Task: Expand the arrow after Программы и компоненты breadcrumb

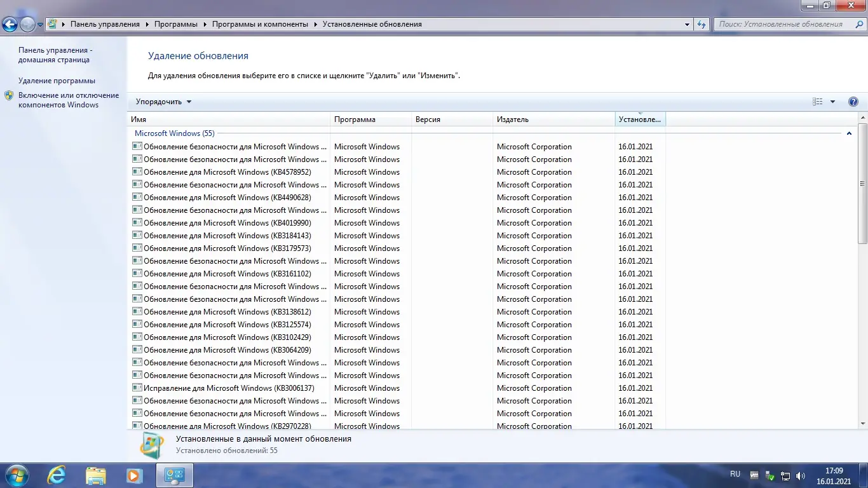Action: pos(315,24)
